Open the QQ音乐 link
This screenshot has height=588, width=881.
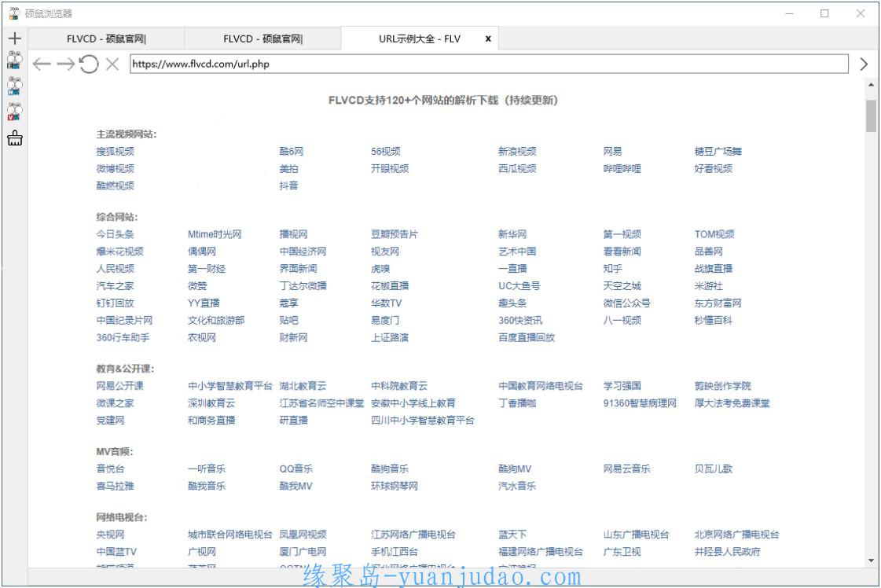[296, 469]
